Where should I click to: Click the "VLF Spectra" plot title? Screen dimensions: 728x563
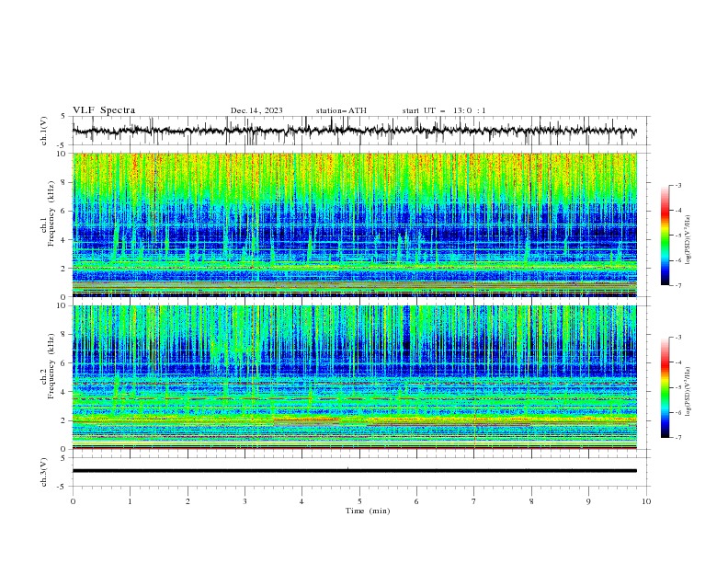pos(104,110)
